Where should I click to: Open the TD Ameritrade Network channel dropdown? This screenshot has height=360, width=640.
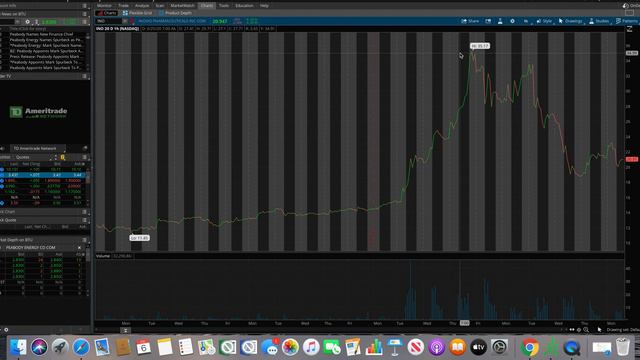(x=38, y=148)
